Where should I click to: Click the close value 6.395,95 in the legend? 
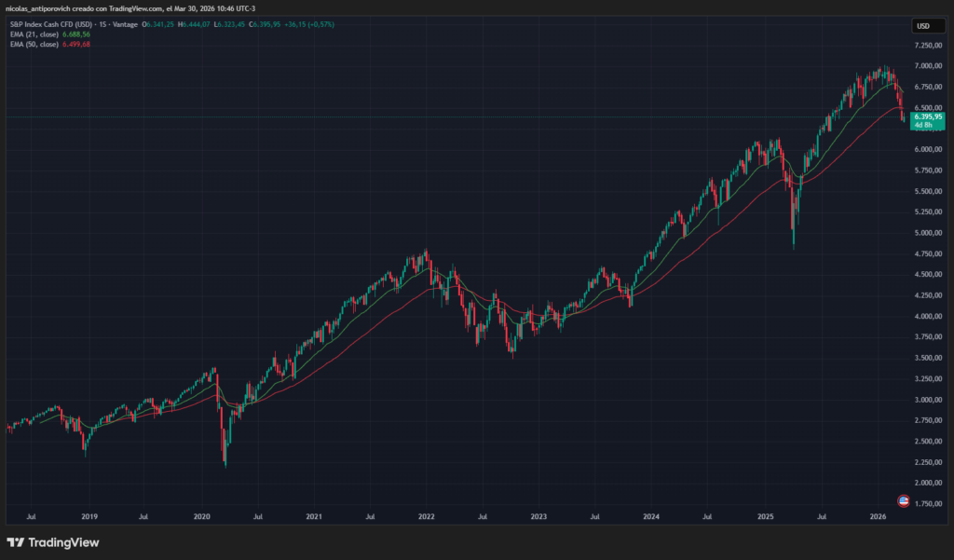coord(264,25)
